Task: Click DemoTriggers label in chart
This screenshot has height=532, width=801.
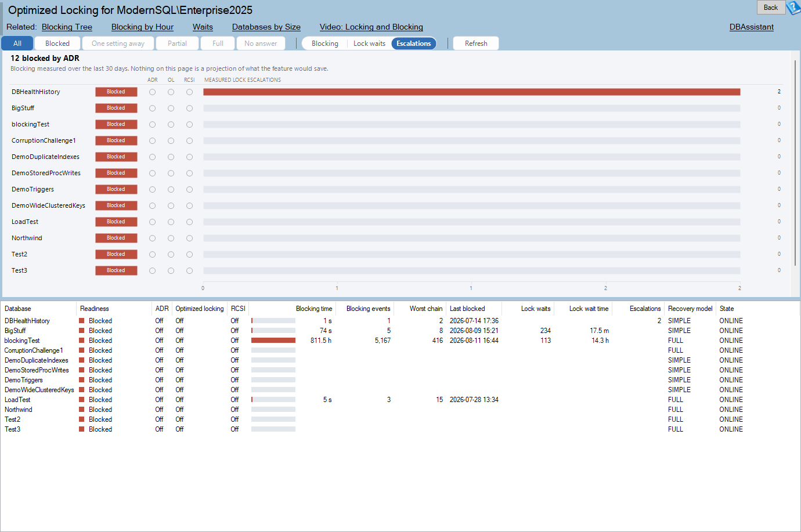Action: pos(33,189)
